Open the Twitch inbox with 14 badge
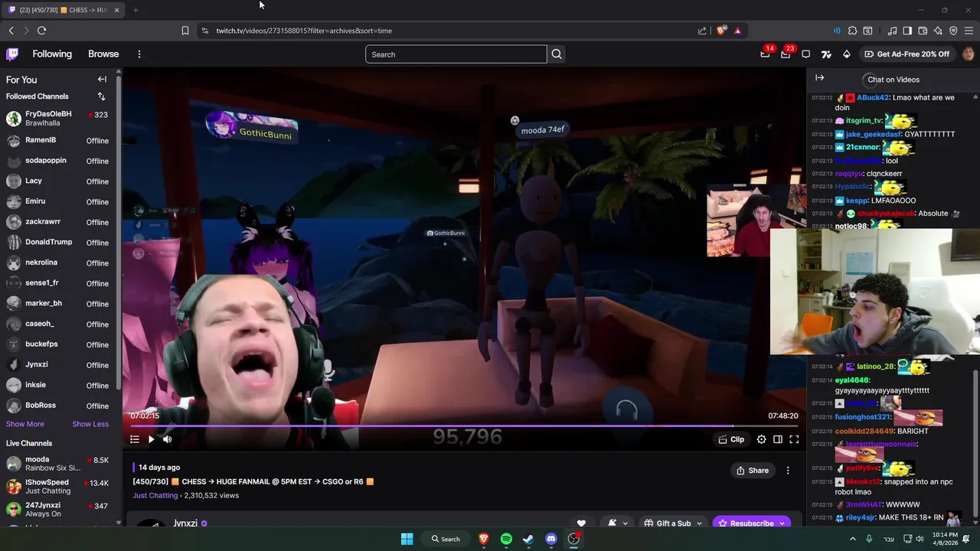This screenshot has height=551, width=980. (765, 54)
